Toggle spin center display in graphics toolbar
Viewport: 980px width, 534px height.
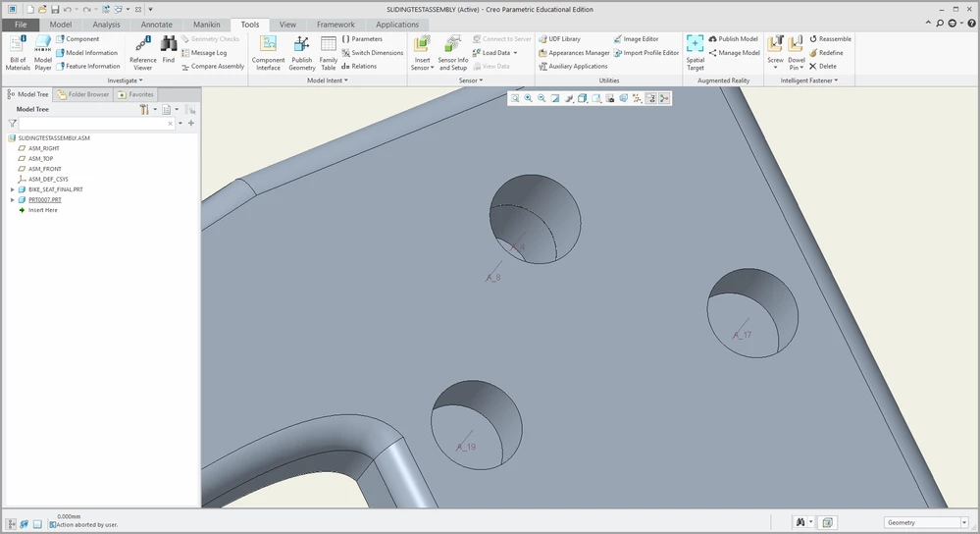(664, 98)
